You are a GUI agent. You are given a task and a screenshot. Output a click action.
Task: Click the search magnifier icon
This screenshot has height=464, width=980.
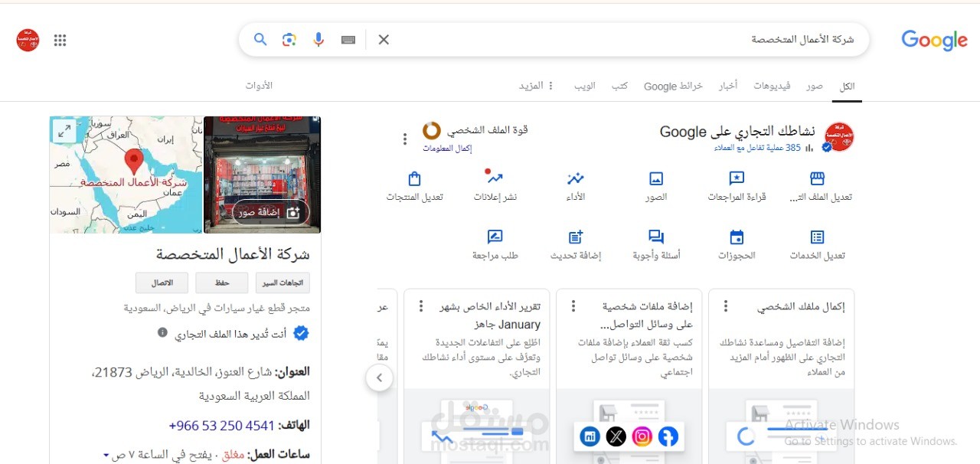[x=260, y=39]
